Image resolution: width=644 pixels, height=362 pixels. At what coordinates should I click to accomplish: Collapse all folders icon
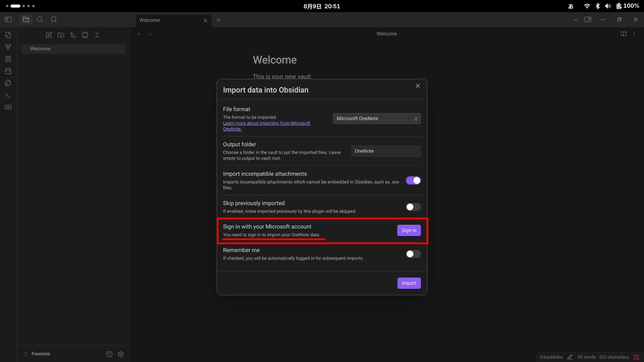coord(97,35)
